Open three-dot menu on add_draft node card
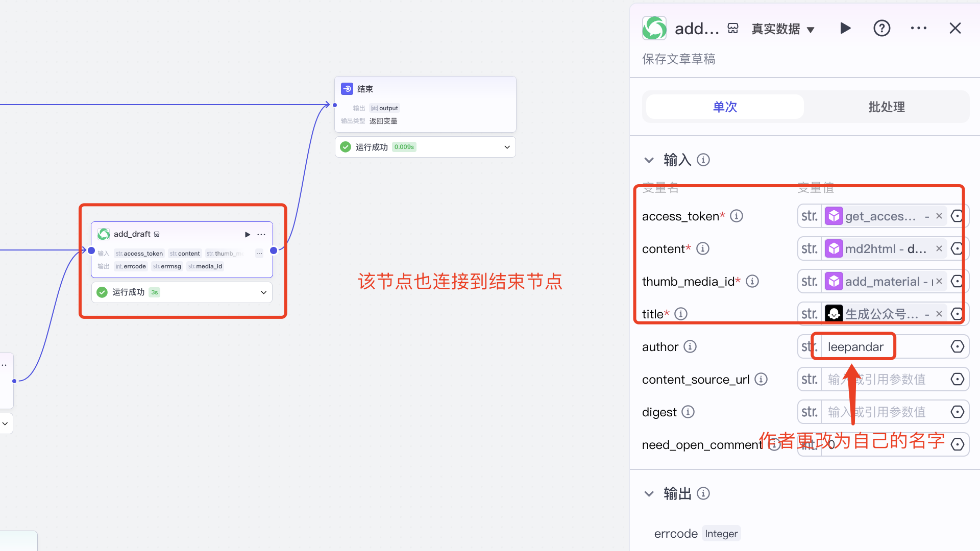 261,234
